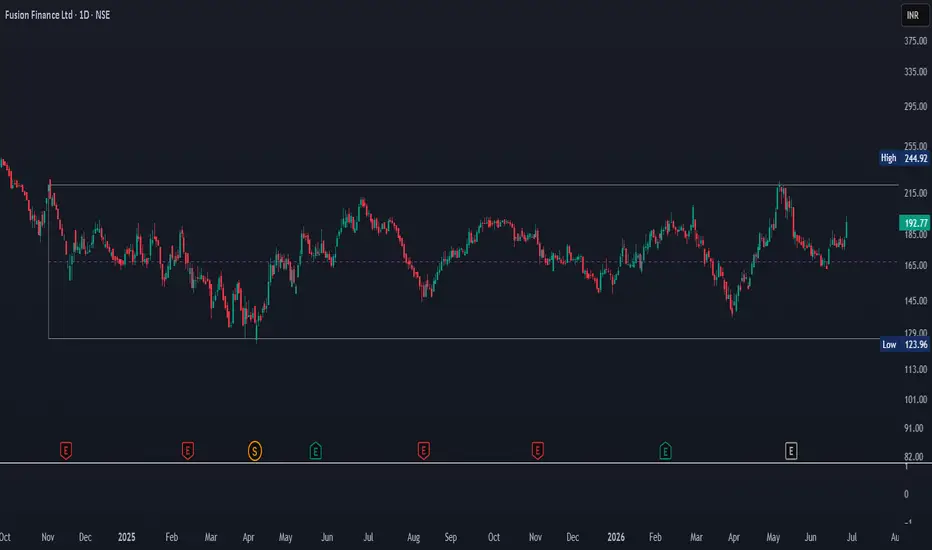Click the orange S split marker

(x=255, y=451)
